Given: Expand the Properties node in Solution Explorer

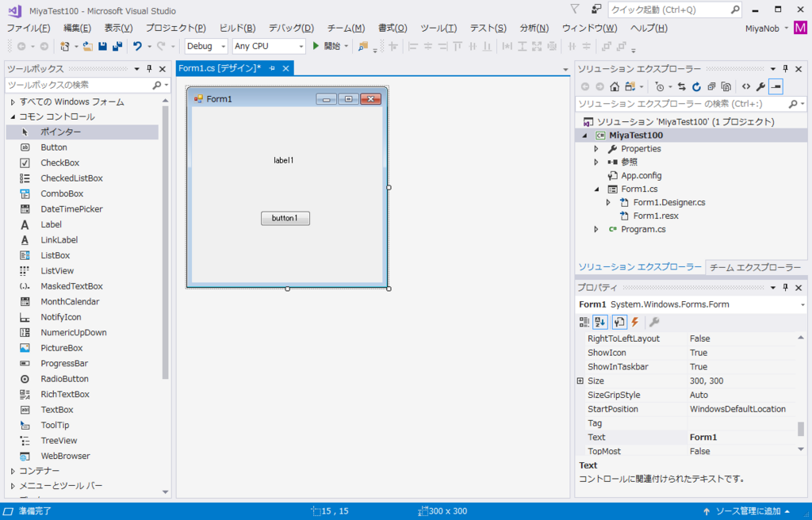Looking at the screenshot, I should pyautogui.click(x=596, y=149).
